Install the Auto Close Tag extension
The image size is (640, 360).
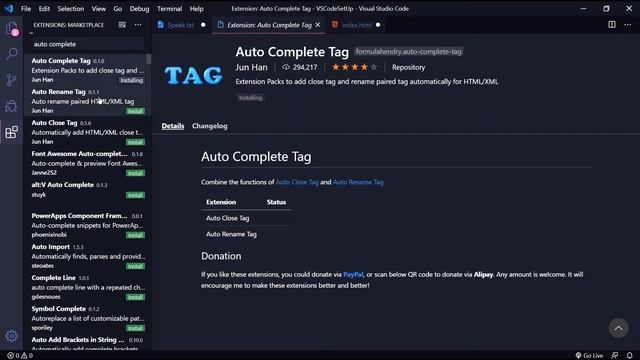click(135, 142)
